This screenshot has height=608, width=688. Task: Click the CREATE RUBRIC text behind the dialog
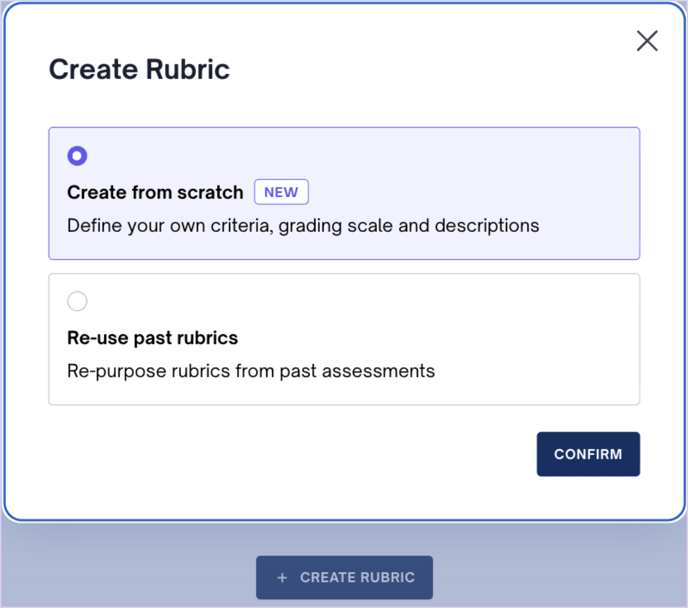(x=357, y=578)
